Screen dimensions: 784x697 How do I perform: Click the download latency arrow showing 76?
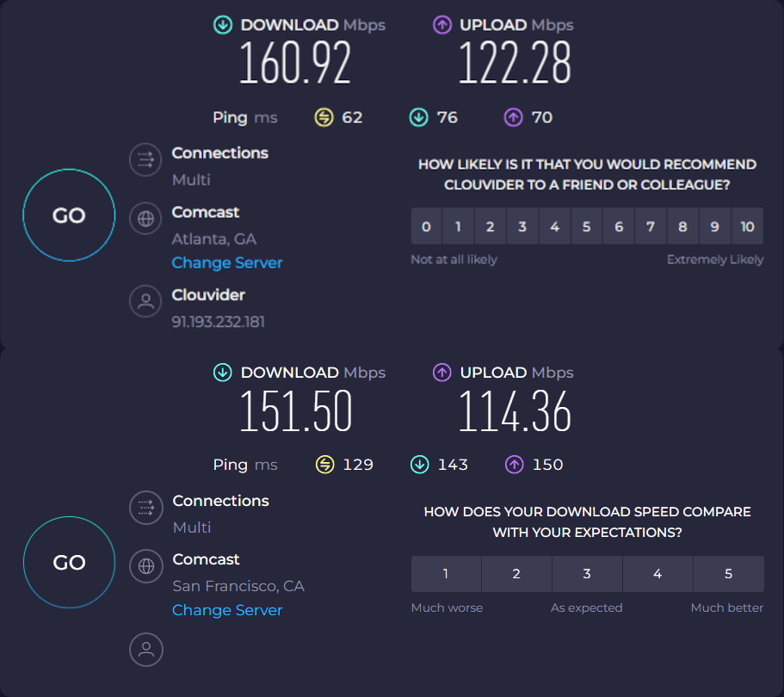point(419,117)
